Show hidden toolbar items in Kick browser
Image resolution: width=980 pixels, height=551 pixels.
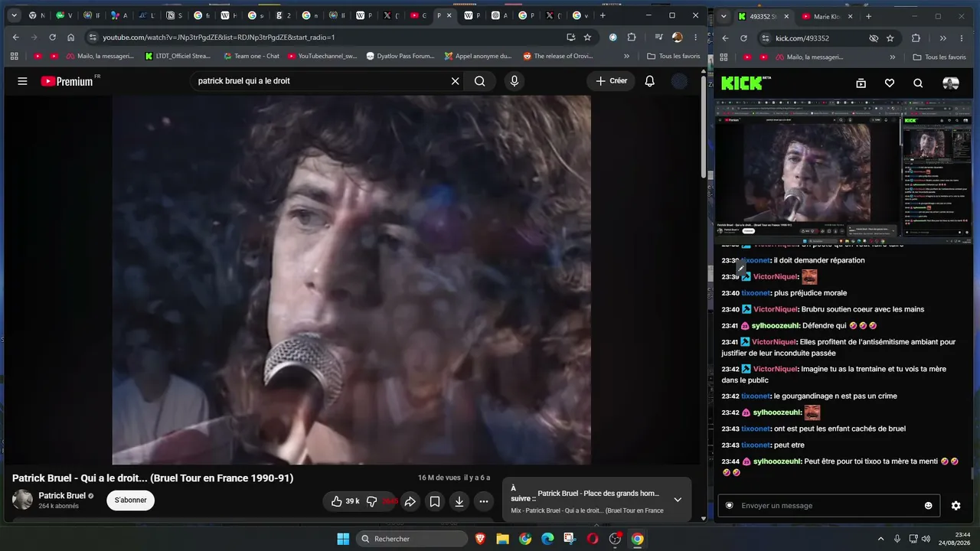click(x=942, y=38)
